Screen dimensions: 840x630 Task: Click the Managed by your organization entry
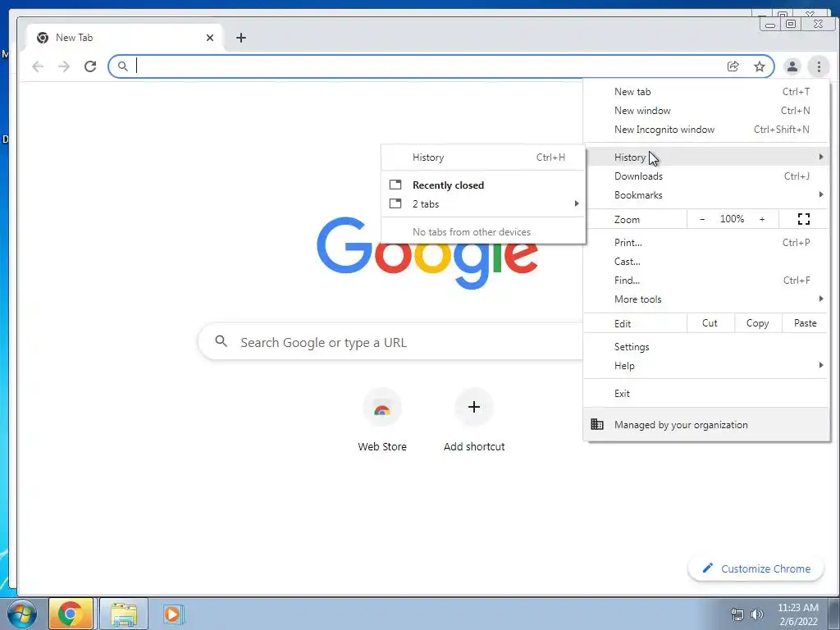coord(706,425)
